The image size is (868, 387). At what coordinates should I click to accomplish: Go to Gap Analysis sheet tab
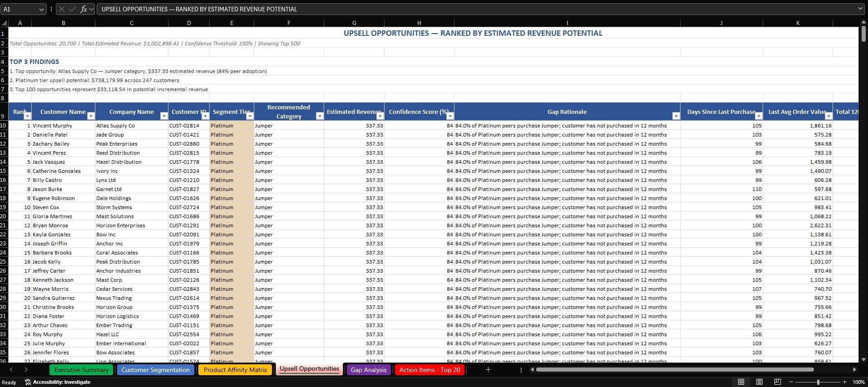[369, 370]
